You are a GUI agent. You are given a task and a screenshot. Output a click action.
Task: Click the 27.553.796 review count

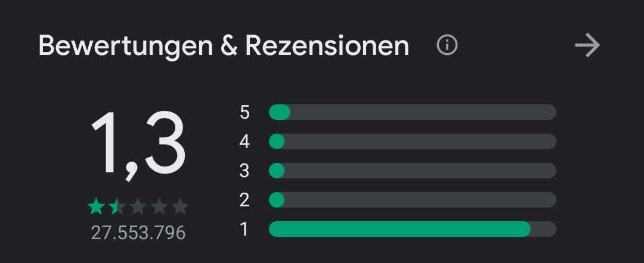point(138,233)
